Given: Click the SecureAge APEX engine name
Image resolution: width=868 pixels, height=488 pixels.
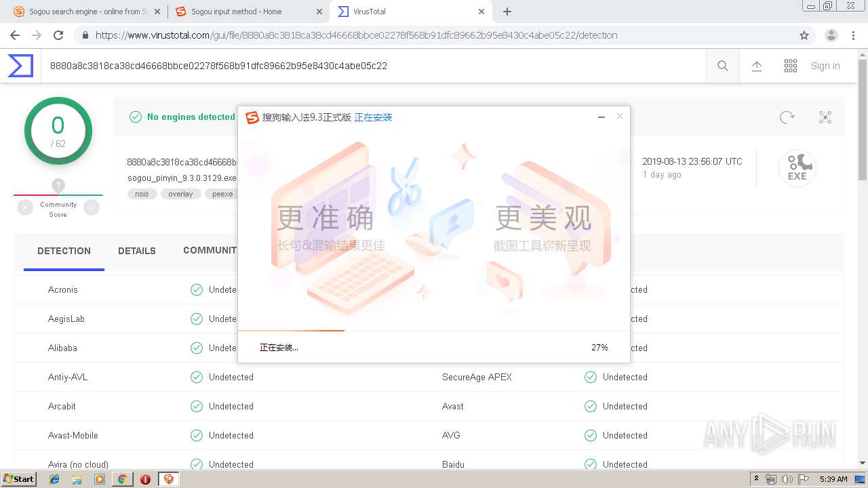Looking at the screenshot, I should 477,377.
